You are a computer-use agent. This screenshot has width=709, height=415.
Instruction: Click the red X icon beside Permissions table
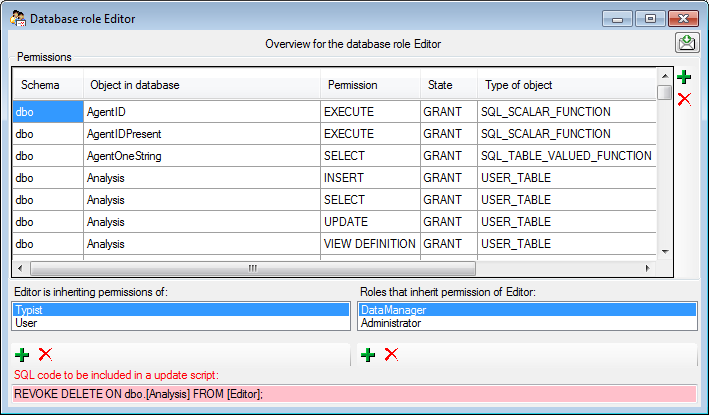[684, 99]
